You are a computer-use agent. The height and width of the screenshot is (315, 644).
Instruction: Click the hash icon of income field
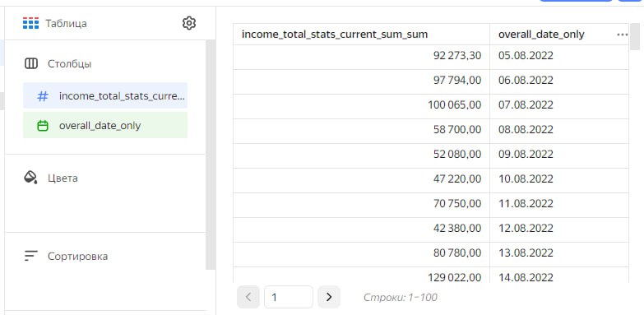pos(43,96)
